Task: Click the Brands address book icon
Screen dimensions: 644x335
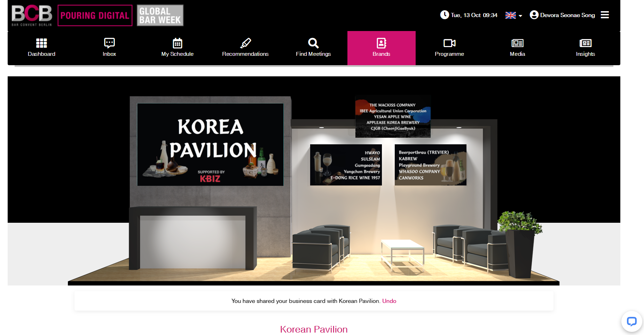Action: click(x=382, y=43)
